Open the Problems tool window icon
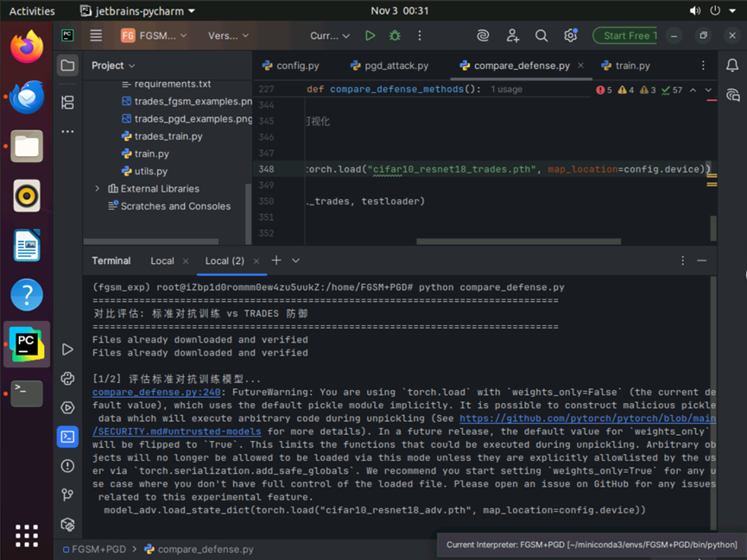The height and width of the screenshot is (560, 747). [x=67, y=466]
